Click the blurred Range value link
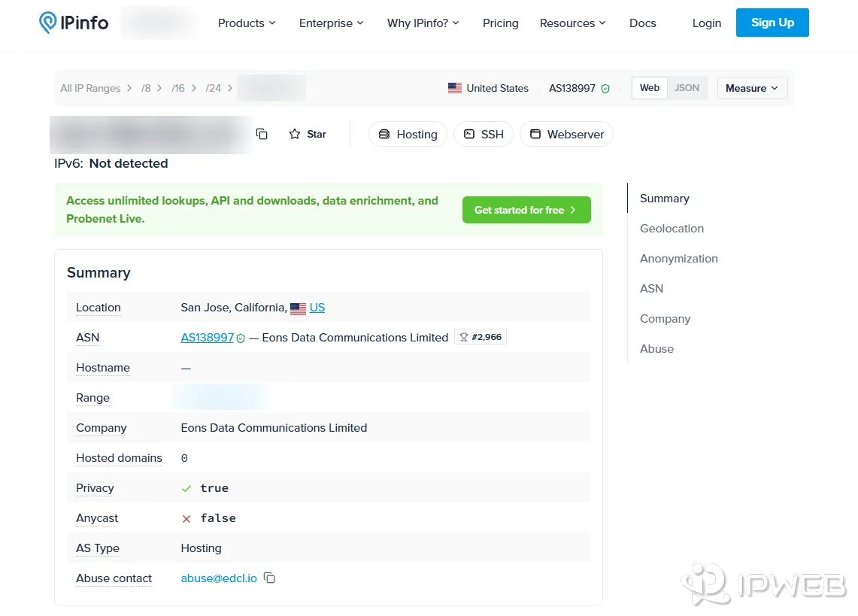 pyautogui.click(x=221, y=398)
